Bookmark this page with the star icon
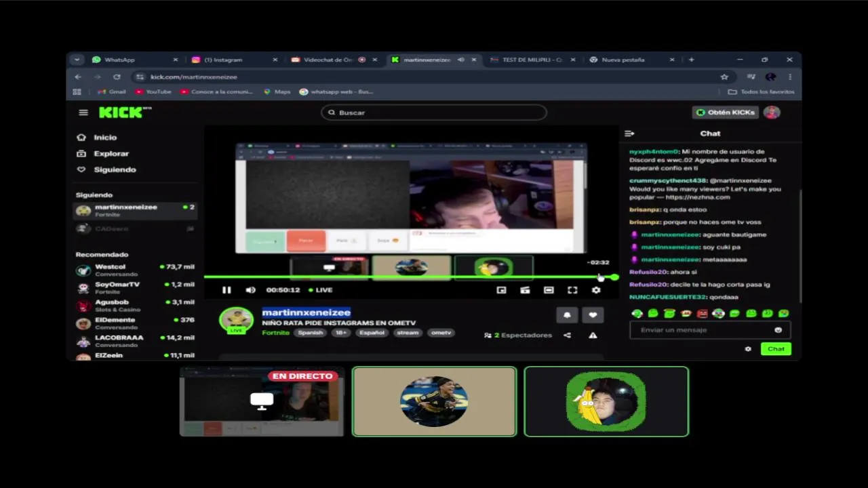 click(724, 77)
